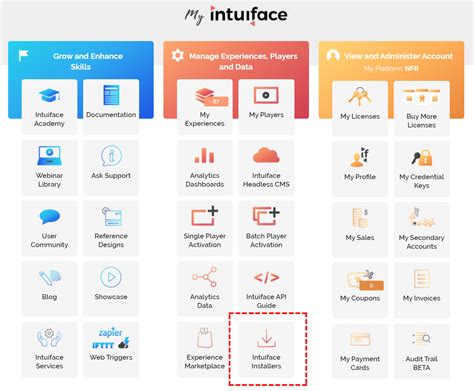Open the My Experiences tile

205,107
